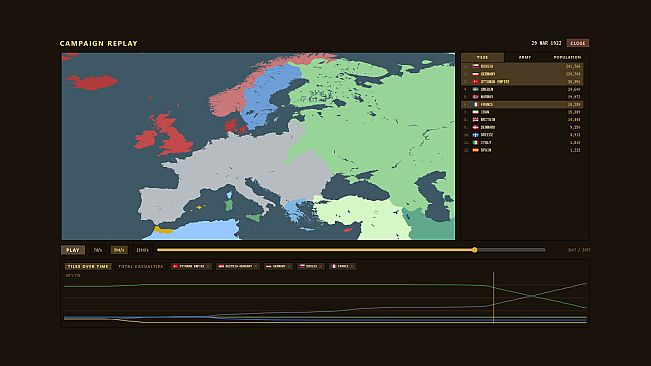Select the slowest replay speed
Image resolution: width=651 pixels, height=366 pixels.
click(x=98, y=250)
